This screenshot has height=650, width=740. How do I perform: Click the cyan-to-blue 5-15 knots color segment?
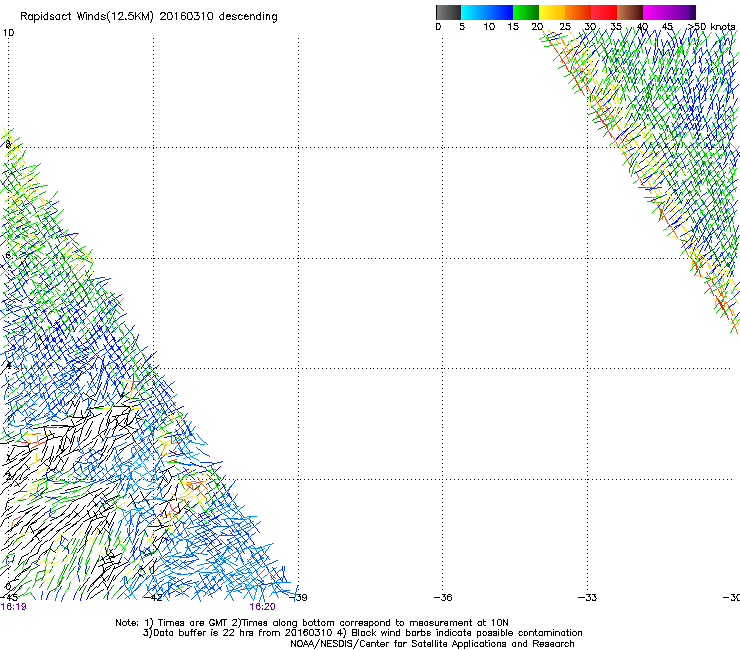pos(487,12)
